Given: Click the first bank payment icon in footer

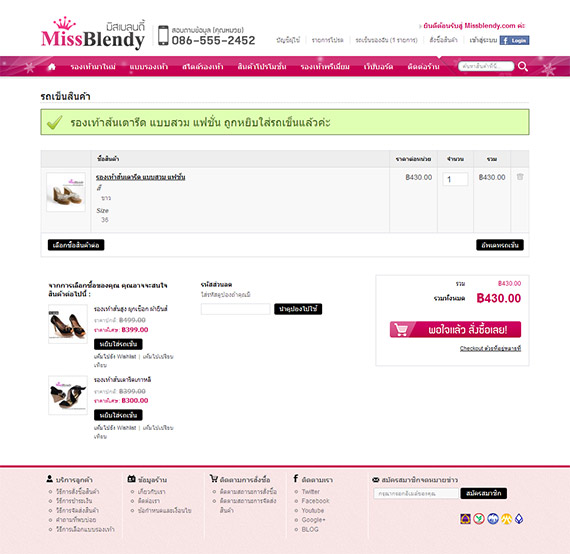Looking at the screenshot, I should [465, 519].
